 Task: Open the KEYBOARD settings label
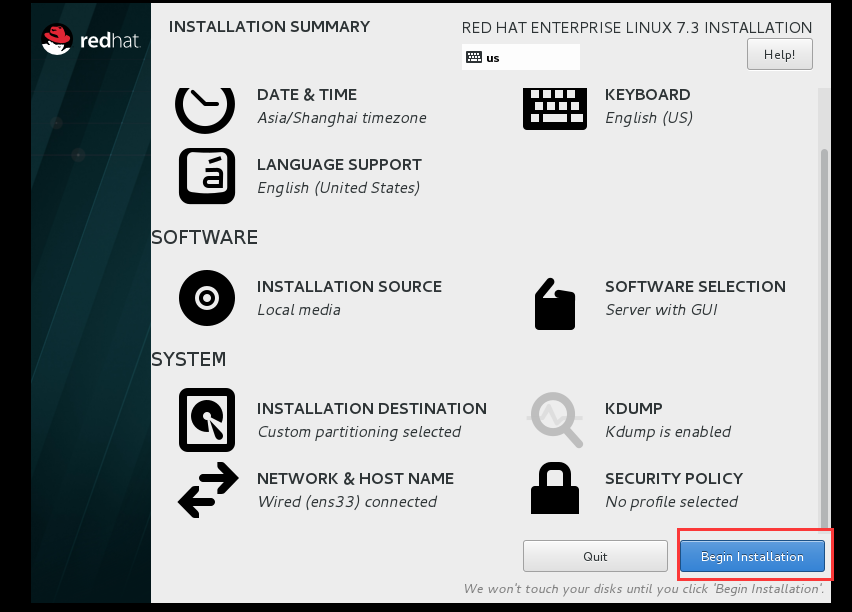[648, 95]
